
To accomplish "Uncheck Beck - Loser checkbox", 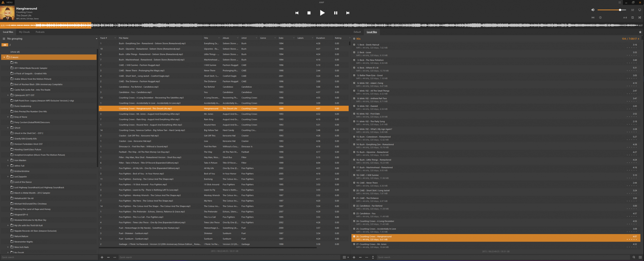I will (x=354, y=52).
